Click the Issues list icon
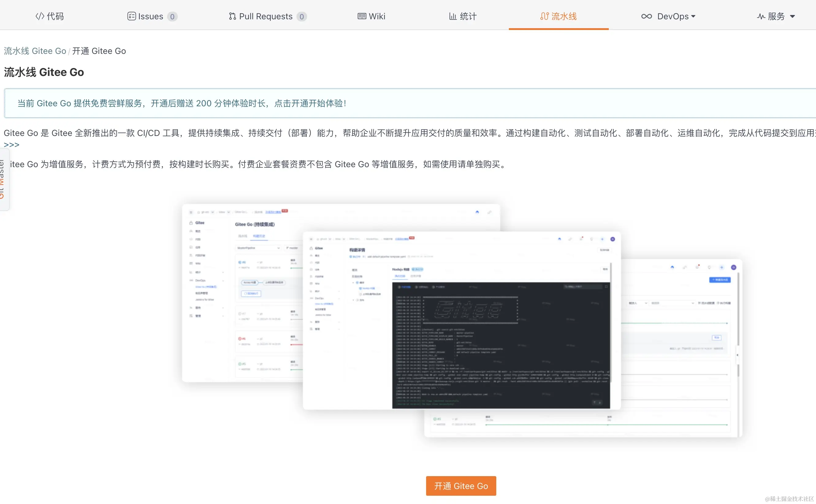Viewport: 816px width, 504px height. pyautogui.click(x=132, y=16)
